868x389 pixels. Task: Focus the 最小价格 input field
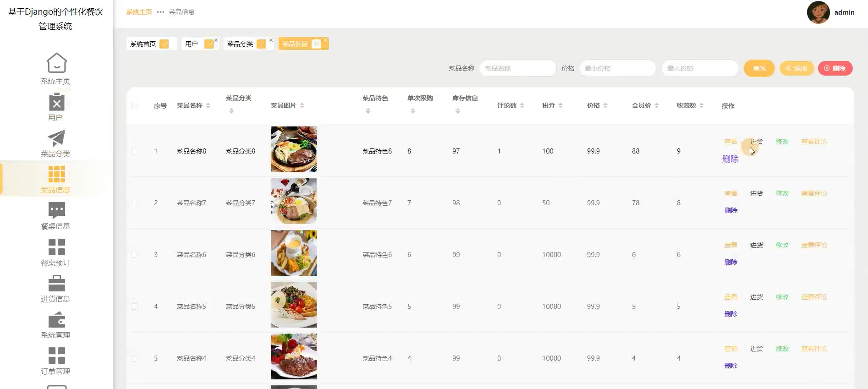[x=617, y=68]
